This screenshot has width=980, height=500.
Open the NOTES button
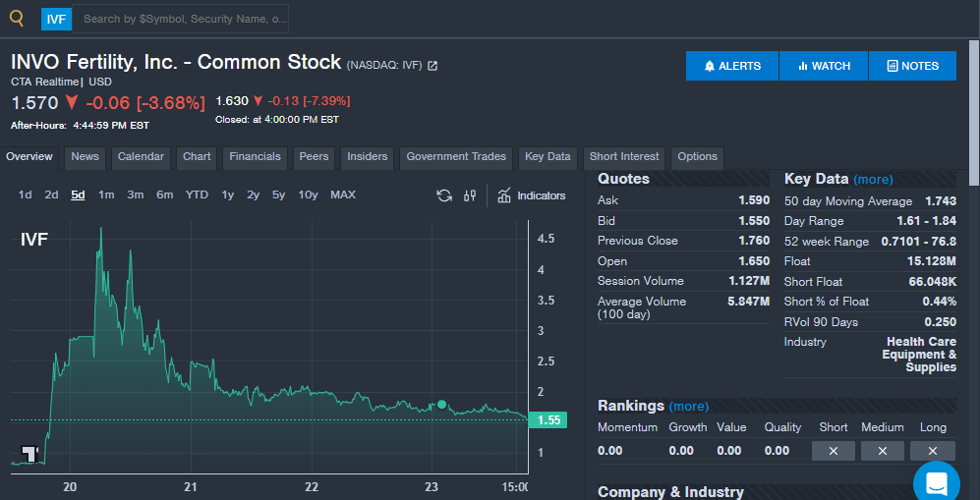click(912, 66)
